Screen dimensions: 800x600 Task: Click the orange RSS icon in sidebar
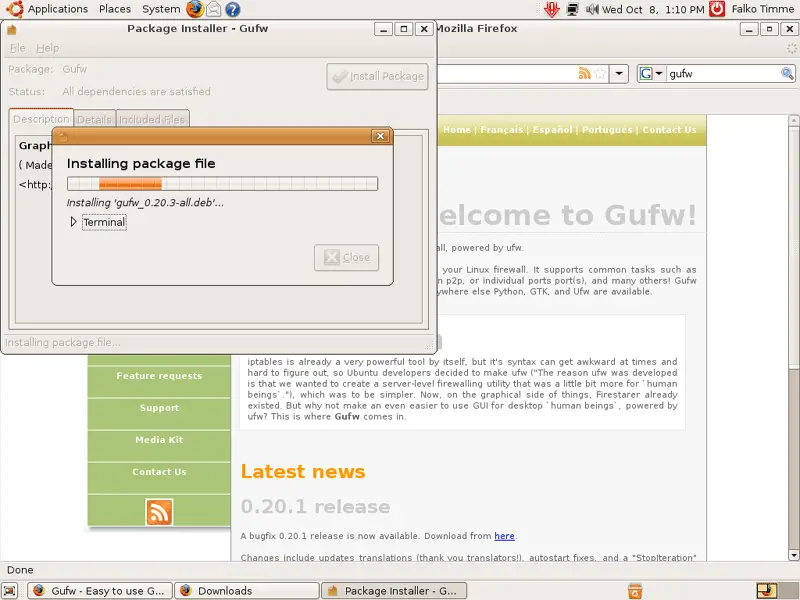point(159,512)
